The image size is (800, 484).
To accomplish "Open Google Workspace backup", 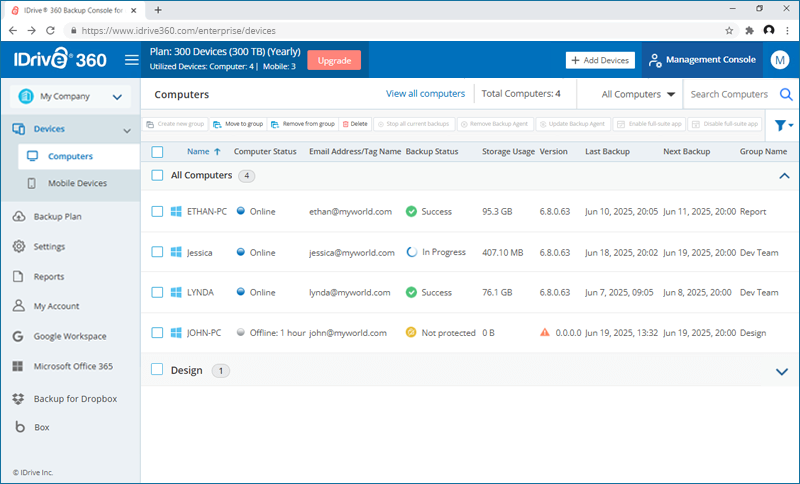I will coord(70,336).
